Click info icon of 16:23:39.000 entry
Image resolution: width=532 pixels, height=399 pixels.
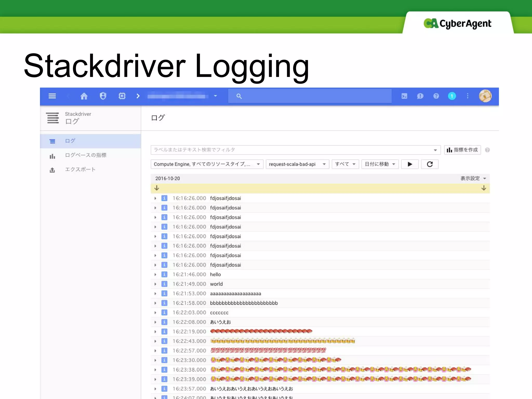[164, 379]
